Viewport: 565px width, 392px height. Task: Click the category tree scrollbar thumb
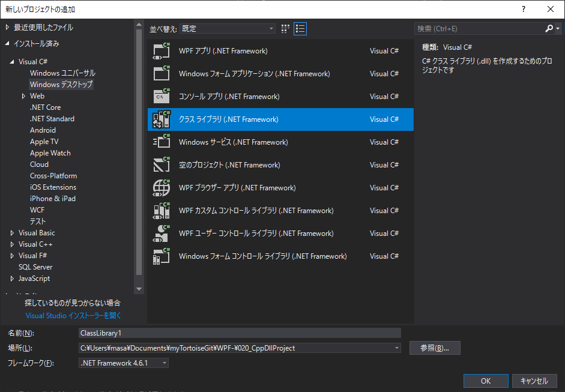click(x=139, y=152)
